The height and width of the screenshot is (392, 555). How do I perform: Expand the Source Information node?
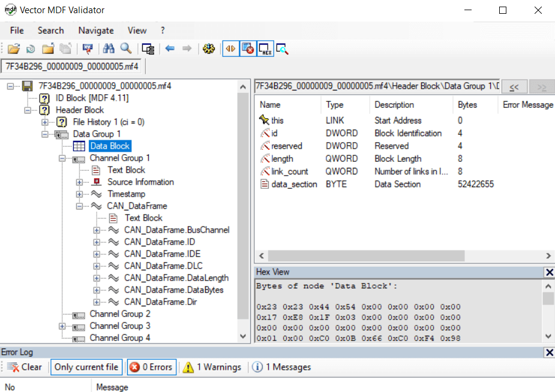(x=79, y=182)
